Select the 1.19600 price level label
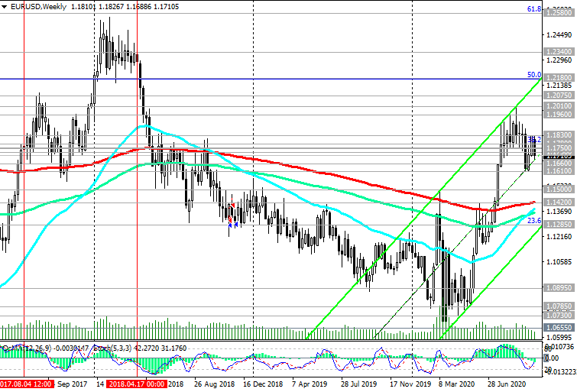This screenshot has width=577, height=392. [559, 114]
